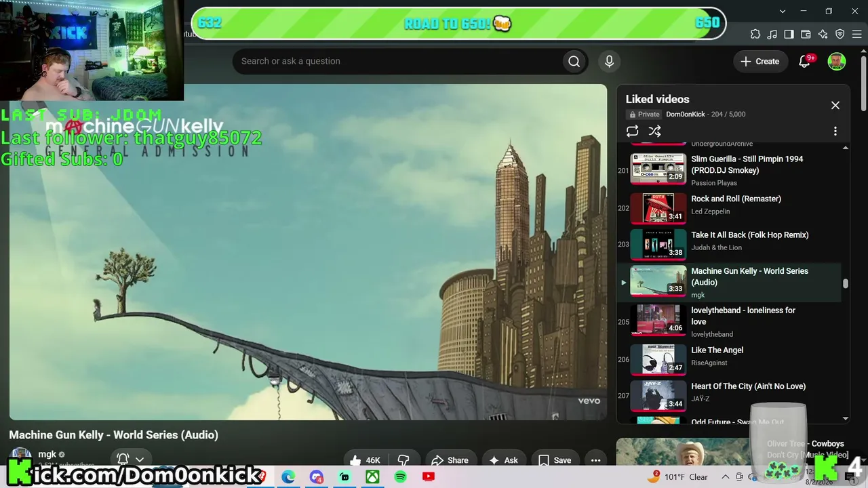Share the current video
Screen dimensions: 868x488
coord(450,460)
